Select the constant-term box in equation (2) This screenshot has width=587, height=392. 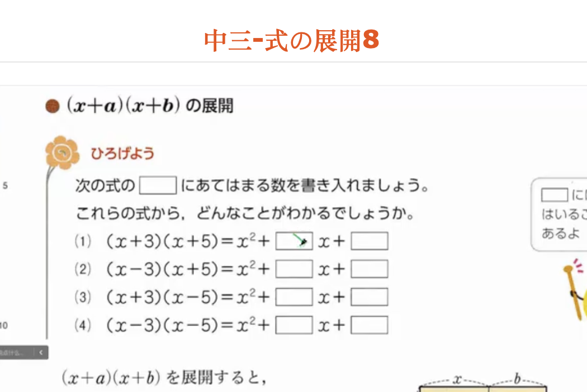(369, 269)
